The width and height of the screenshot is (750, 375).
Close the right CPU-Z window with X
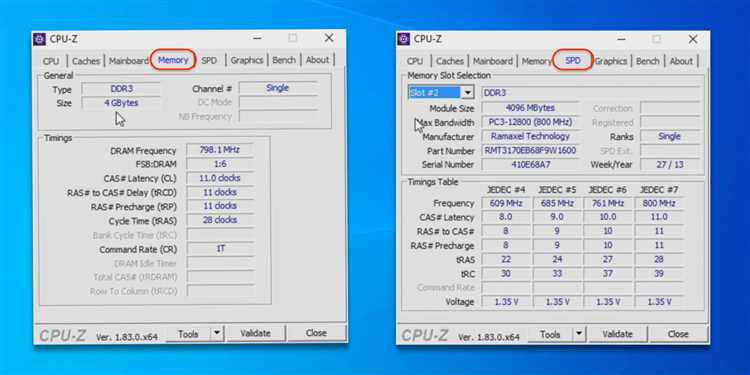coord(693,40)
